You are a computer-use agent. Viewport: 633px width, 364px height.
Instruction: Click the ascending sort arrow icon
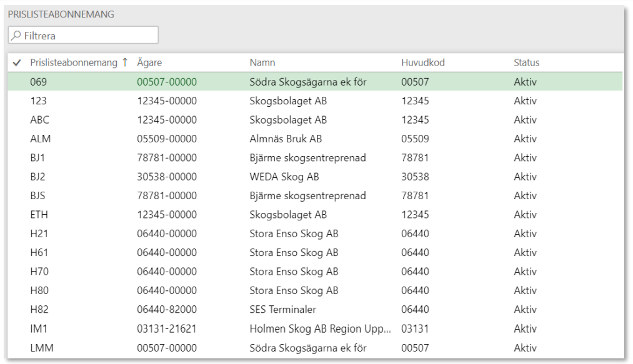click(125, 62)
